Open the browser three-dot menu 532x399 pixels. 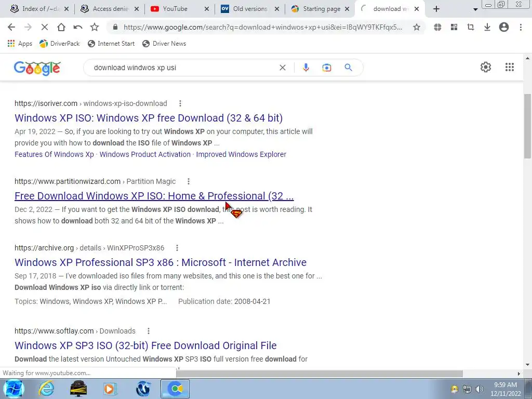coord(521,27)
